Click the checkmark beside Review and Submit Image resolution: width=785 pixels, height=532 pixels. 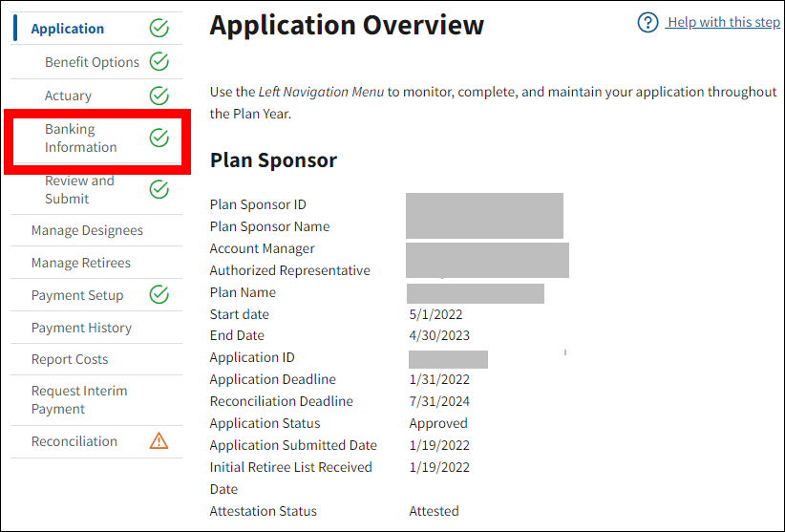[159, 189]
